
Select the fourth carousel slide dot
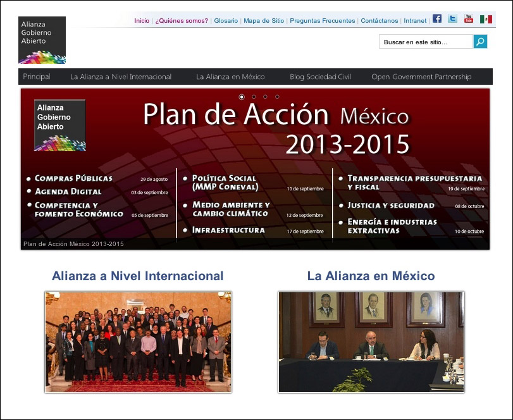pyautogui.click(x=277, y=97)
